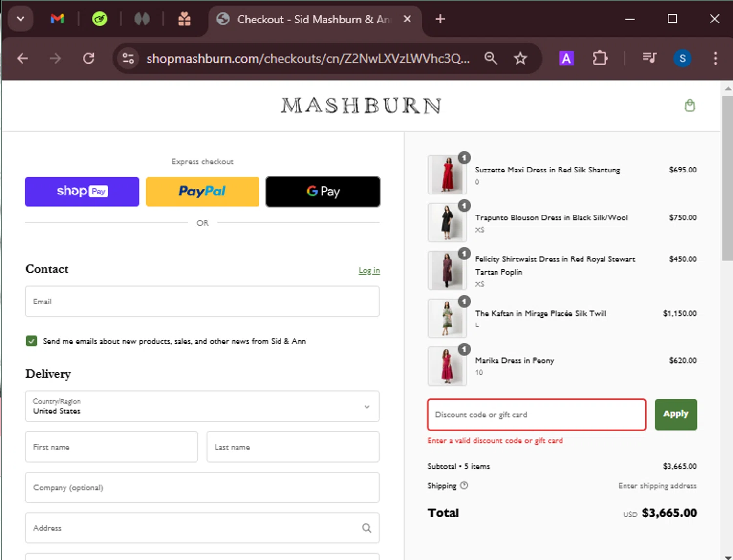
Task: Click the Enter shipping address text
Action: coord(657,486)
